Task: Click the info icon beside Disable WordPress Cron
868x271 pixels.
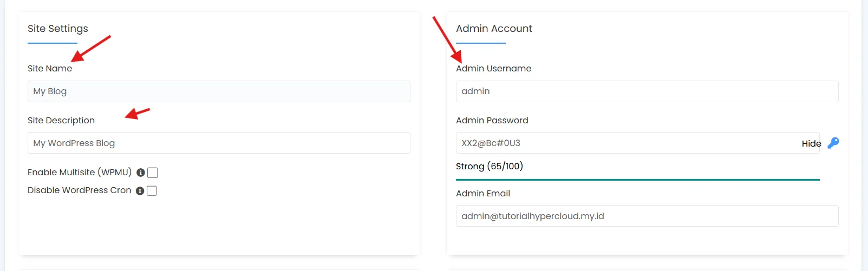Action: pyautogui.click(x=140, y=191)
